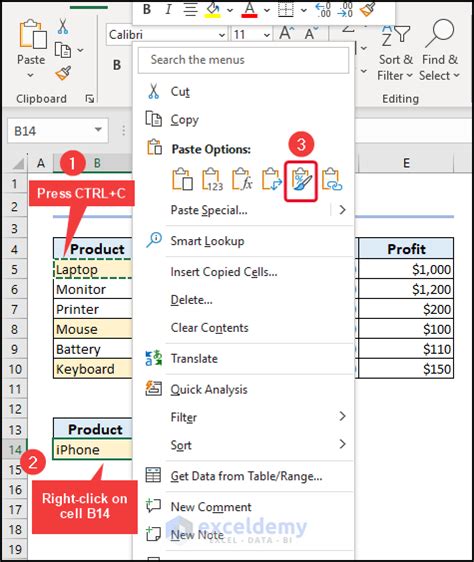Click Increase Font Size icon
The height and width of the screenshot is (562, 474).
coord(286,33)
